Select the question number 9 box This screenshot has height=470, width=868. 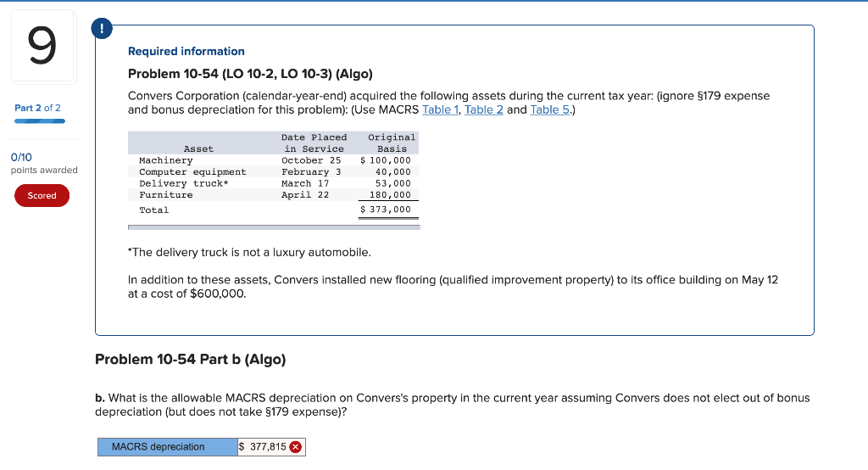click(x=42, y=47)
